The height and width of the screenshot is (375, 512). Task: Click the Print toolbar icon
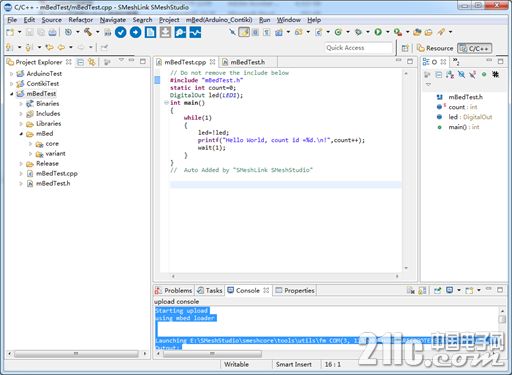pos(52,32)
